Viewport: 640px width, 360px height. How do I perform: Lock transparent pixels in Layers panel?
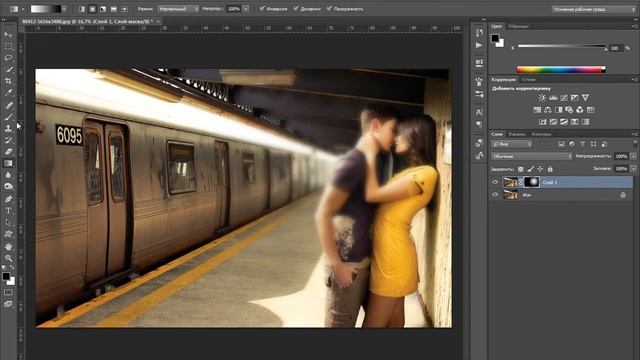520,169
